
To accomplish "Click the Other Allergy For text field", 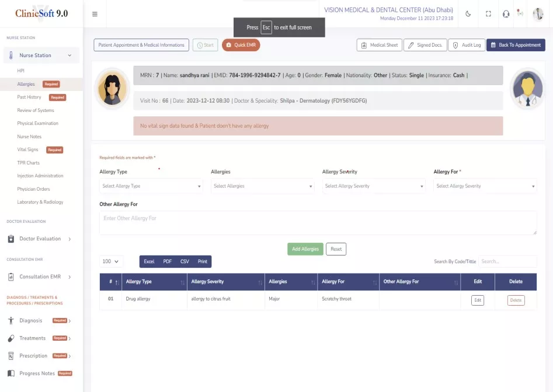I will (318, 223).
